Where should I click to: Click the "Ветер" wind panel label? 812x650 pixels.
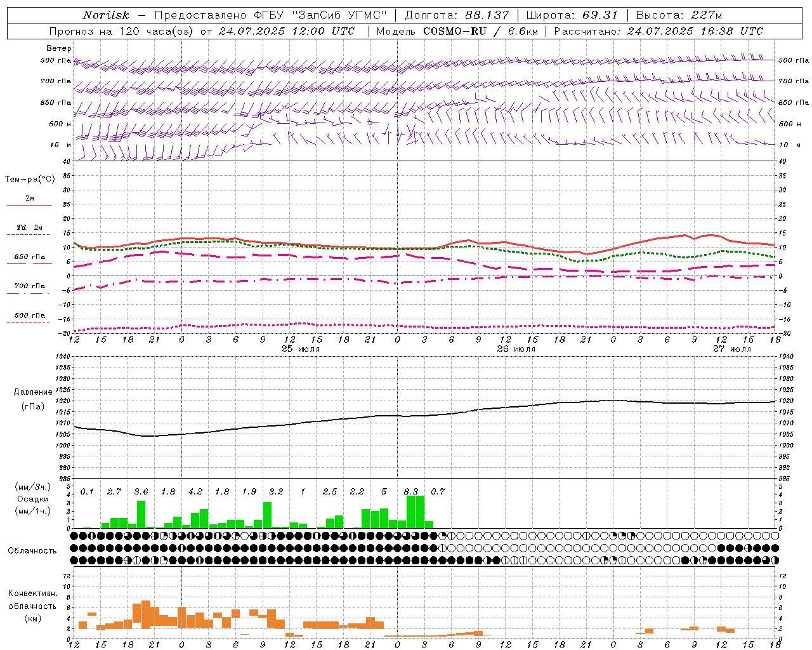[x=59, y=48]
